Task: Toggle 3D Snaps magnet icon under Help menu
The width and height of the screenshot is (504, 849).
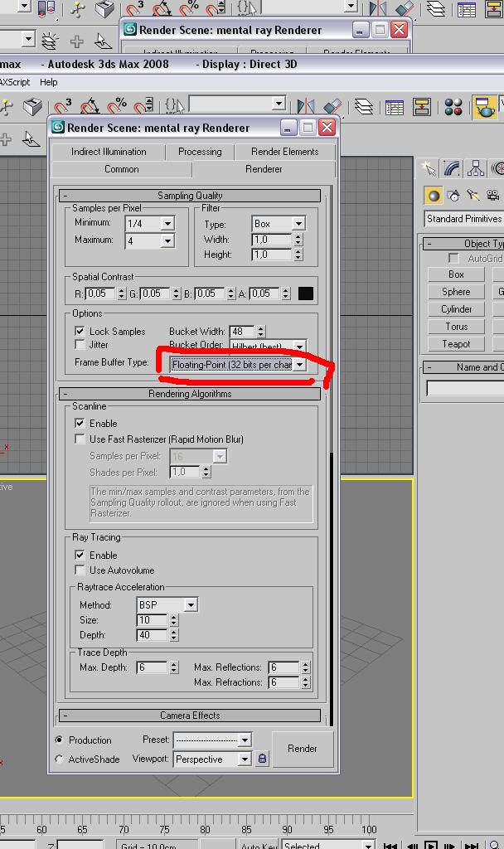Action: (x=62, y=106)
